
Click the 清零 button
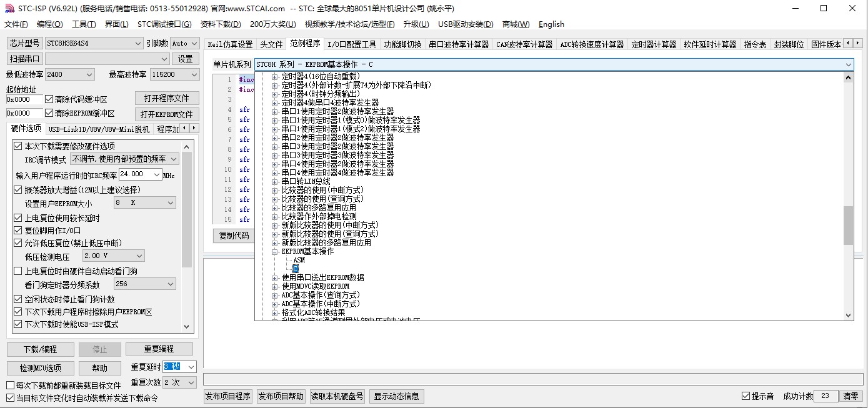851,396
